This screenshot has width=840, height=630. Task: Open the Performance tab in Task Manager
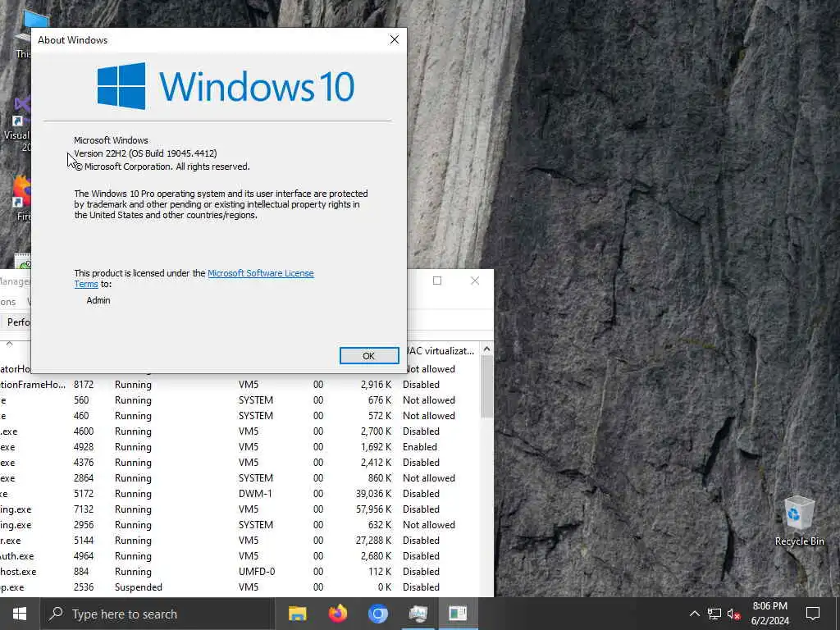click(17, 322)
